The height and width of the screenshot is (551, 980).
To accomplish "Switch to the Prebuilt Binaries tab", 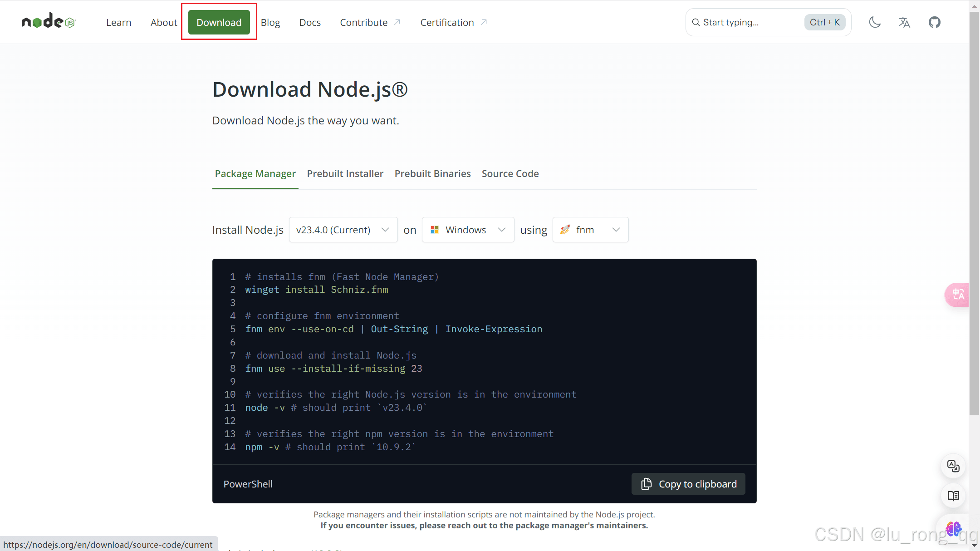I will tap(432, 174).
